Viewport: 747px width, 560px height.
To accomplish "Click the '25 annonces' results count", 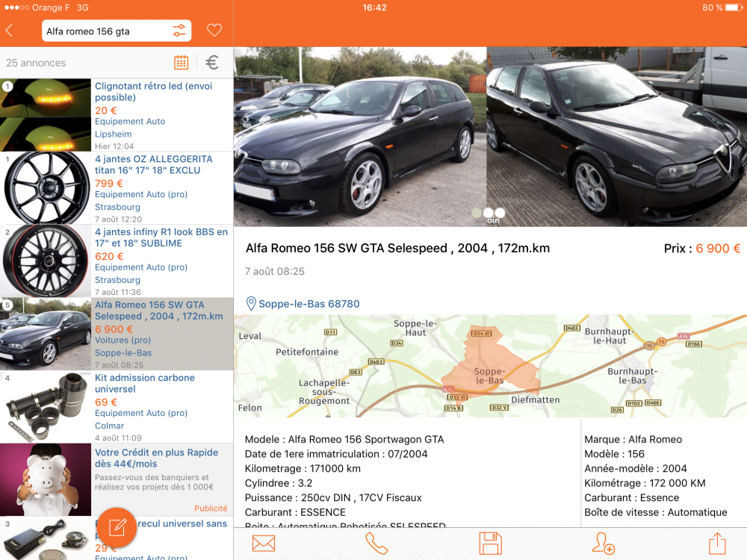I will [x=36, y=63].
